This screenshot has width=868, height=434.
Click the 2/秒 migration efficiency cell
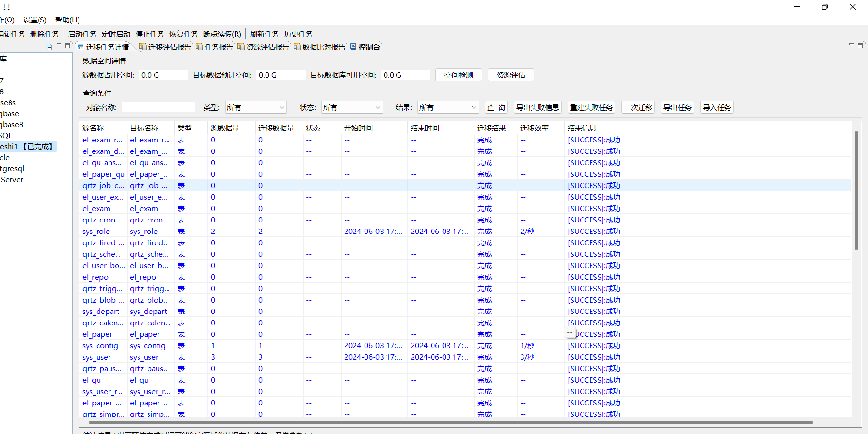(527, 232)
